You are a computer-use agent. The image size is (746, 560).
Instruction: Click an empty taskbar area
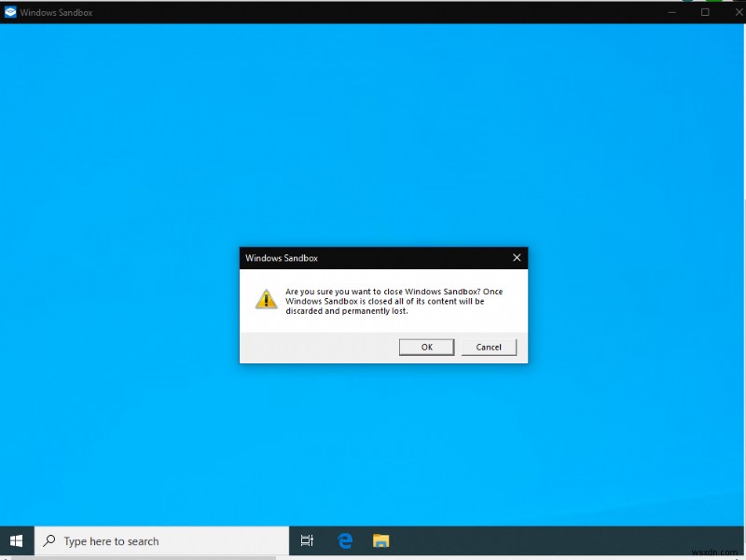tap(513, 540)
